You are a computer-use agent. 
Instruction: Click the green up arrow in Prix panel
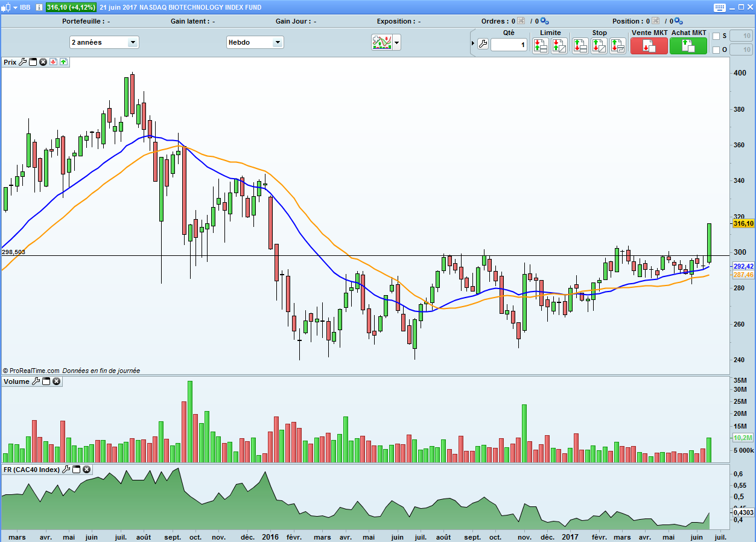click(x=63, y=62)
